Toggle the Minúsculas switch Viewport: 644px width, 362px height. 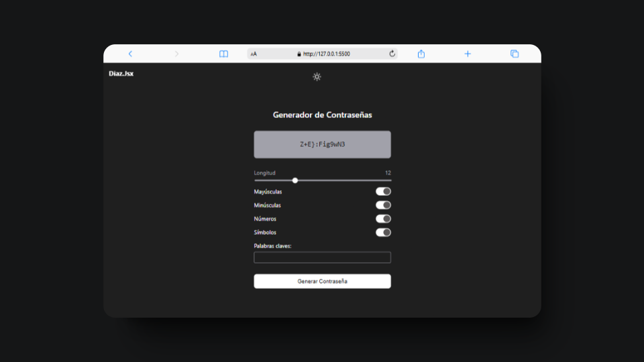coord(383,205)
